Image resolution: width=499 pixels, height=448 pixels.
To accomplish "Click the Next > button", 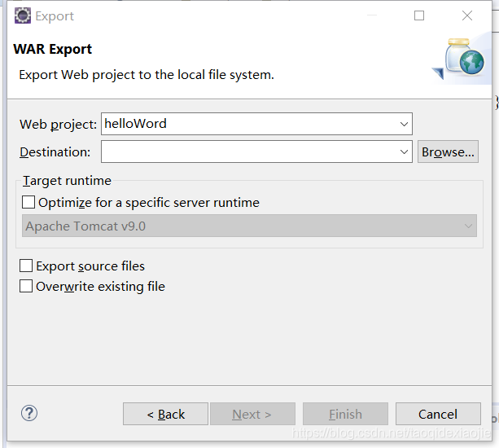I will tap(252, 414).
